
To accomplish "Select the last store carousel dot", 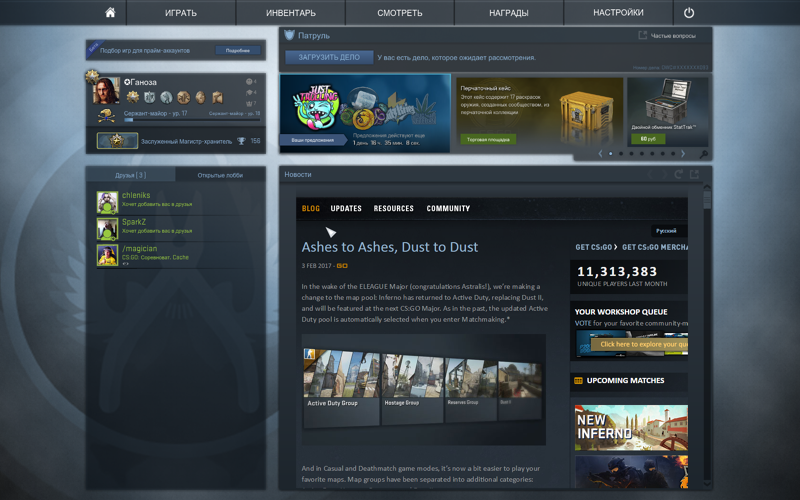I will [673, 154].
